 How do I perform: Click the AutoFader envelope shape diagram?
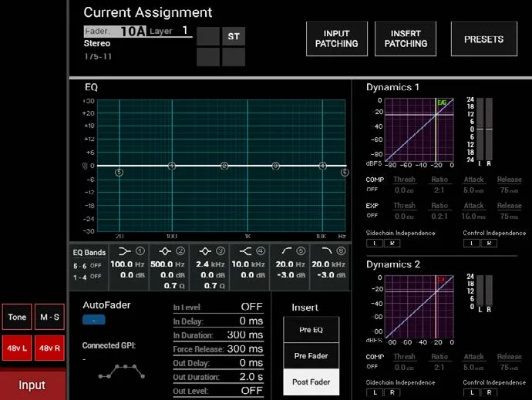(122, 371)
